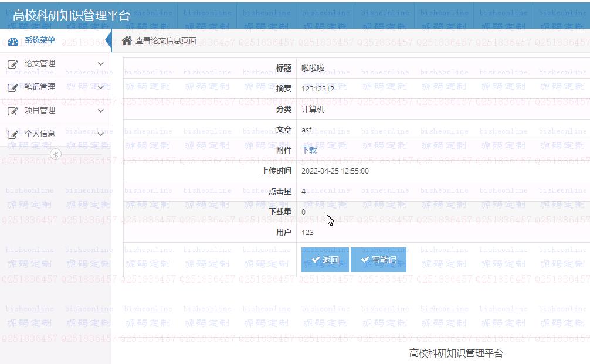Expand the 项目管理 chevron
The image size is (590, 364).
click(x=100, y=111)
